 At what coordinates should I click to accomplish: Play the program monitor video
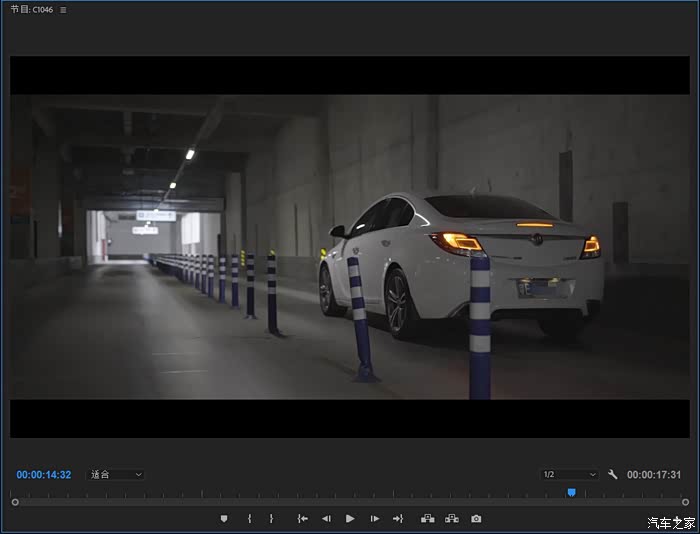pyautogui.click(x=350, y=518)
